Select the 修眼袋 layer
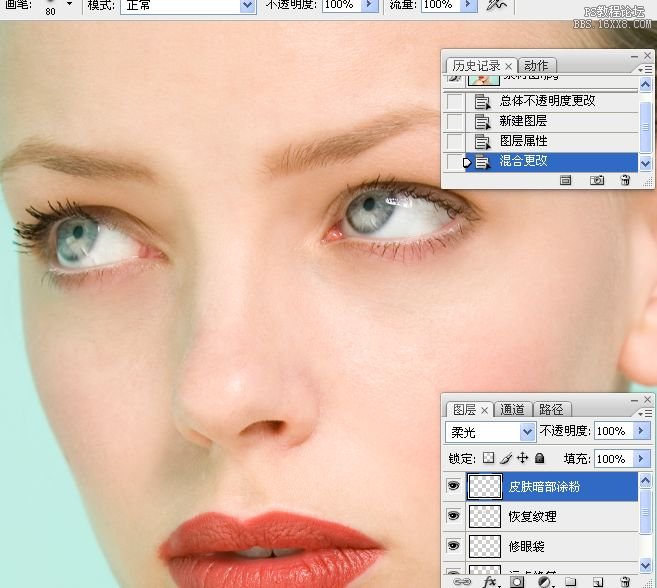Image resolution: width=657 pixels, height=588 pixels. (551, 546)
